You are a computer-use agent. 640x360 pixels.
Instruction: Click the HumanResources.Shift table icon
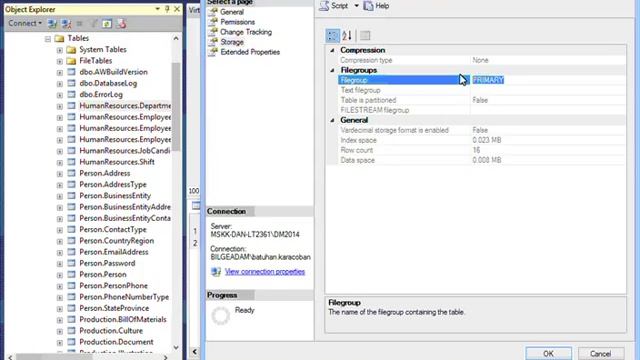71,162
